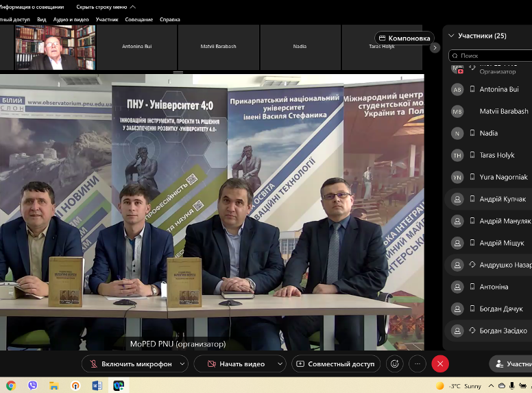Open the Совещание menu
The image size is (532, 393).
click(139, 20)
